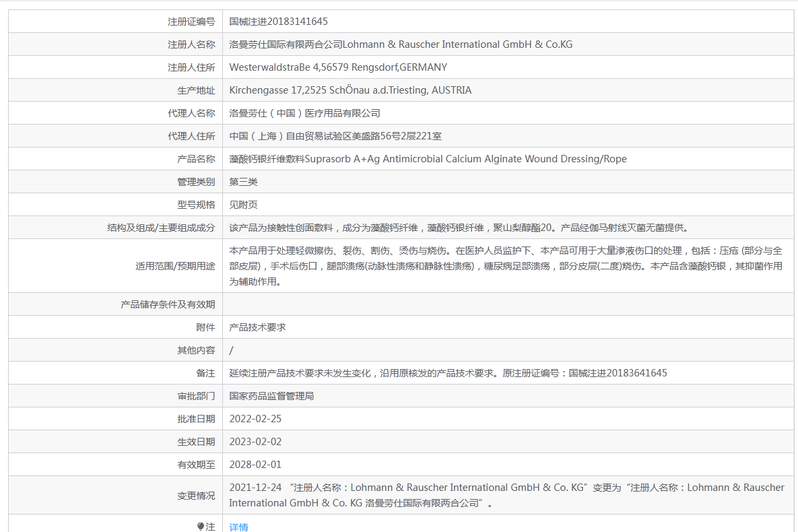Select the 代理人住所 label
The height and width of the screenshot is (532, 798).
191,136
